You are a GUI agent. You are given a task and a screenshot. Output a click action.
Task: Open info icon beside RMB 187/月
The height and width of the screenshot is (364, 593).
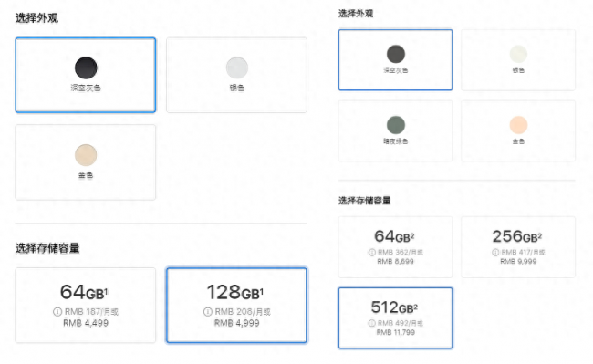point(57,312)
